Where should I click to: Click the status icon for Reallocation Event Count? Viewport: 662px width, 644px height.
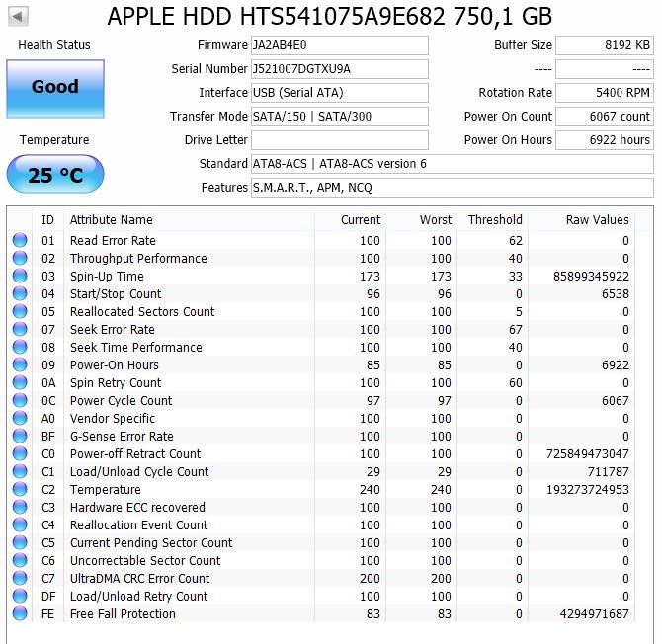click(20, 524)
